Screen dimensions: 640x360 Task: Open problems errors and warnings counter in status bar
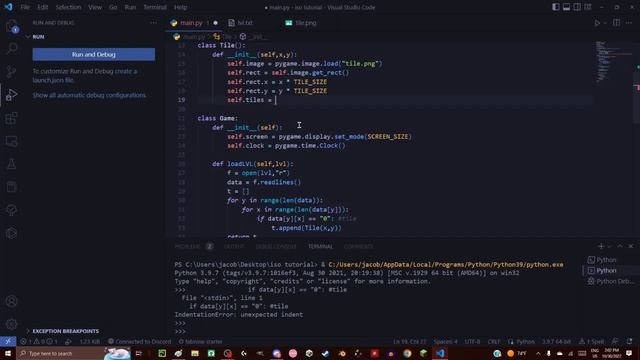coord(40,341)
